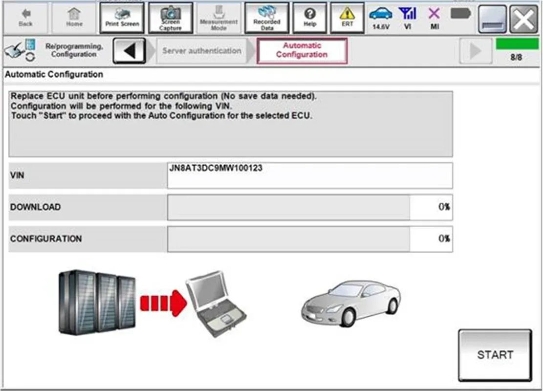Click the Back toolbar icon
The height and width of the screenshot is (392, 543).
[x=25, y=18]
